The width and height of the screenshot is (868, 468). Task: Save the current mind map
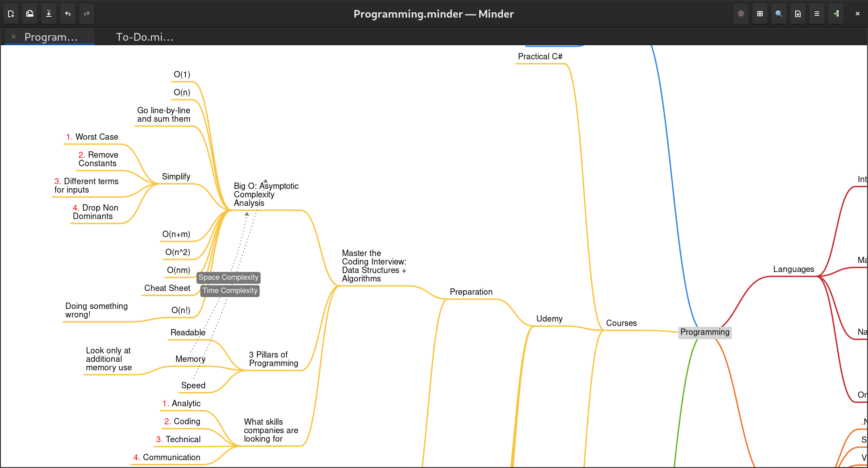(x=48, y=13)
